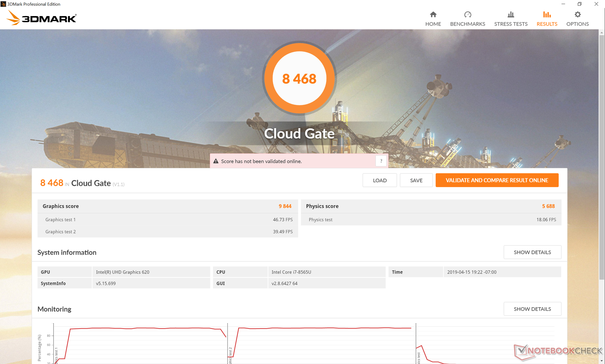Show details for Monitoring
Viewport: 605px width, 364px height.
click(x=532, y=309)
